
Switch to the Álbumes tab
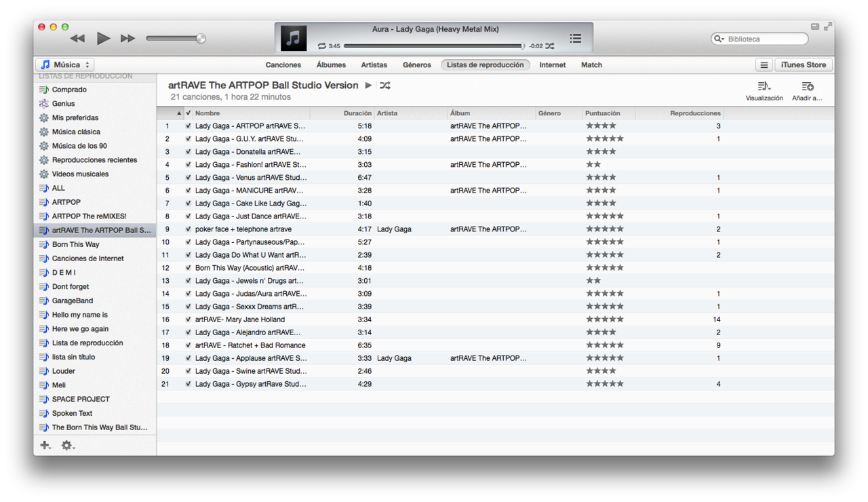(331, 65)
